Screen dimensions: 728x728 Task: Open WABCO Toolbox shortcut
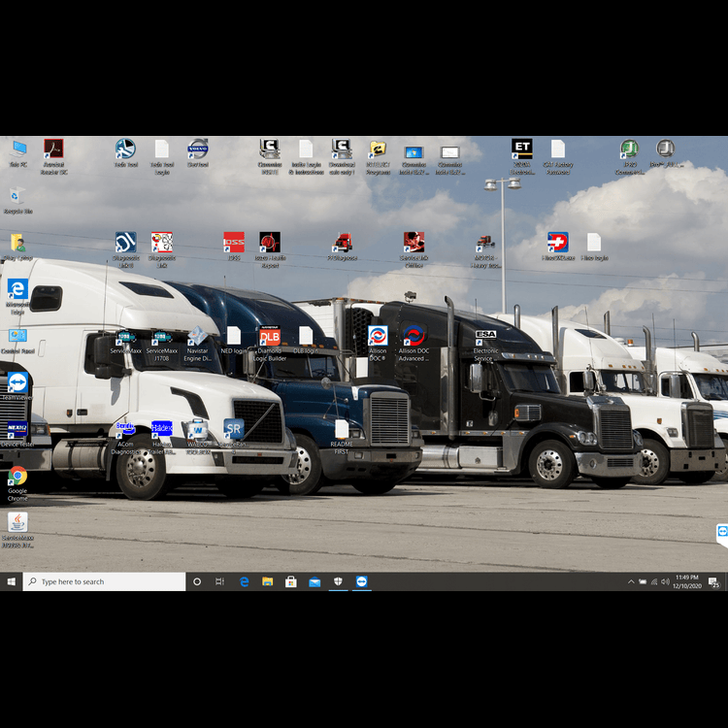198,437
